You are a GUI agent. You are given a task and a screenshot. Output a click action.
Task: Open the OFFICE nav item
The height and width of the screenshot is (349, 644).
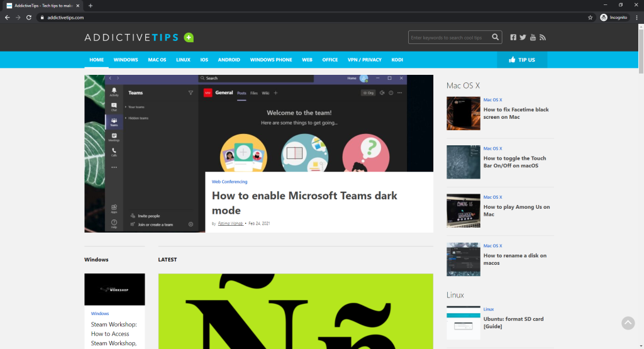tap(330, 60)
